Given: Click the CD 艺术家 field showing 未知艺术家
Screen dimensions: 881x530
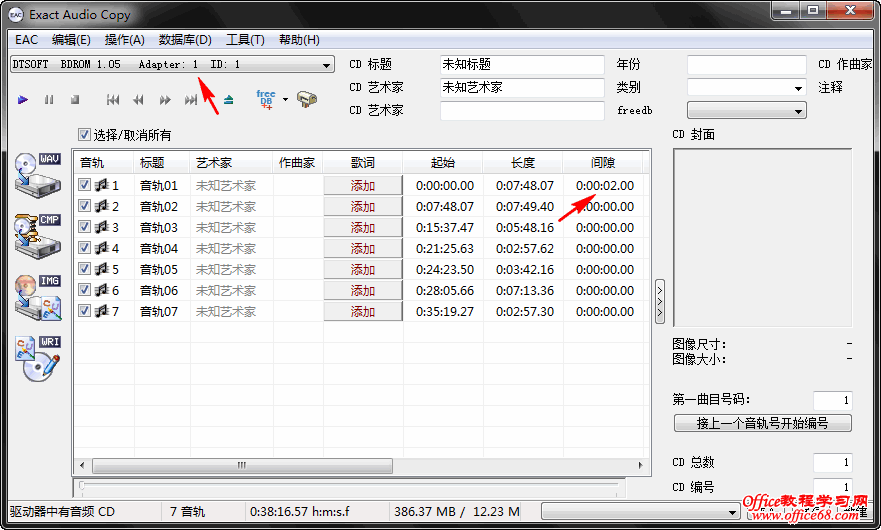Looking at the screenshot, I should tap(522, 88).
